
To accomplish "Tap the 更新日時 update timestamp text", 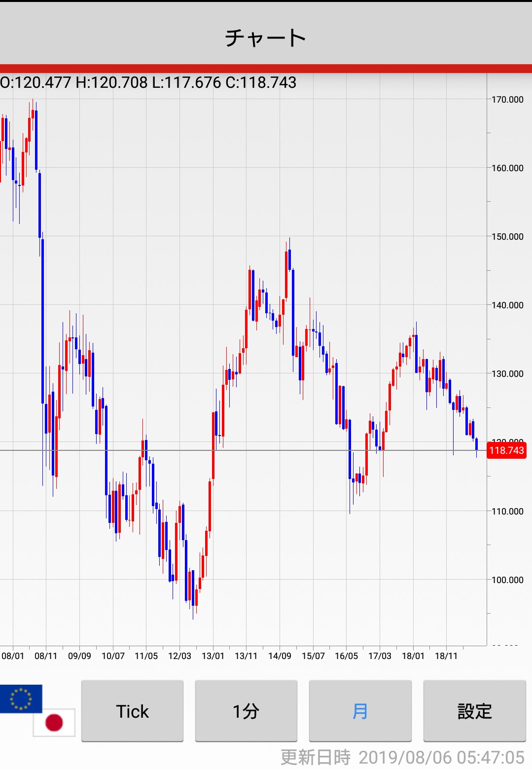I will click(402, 757).
